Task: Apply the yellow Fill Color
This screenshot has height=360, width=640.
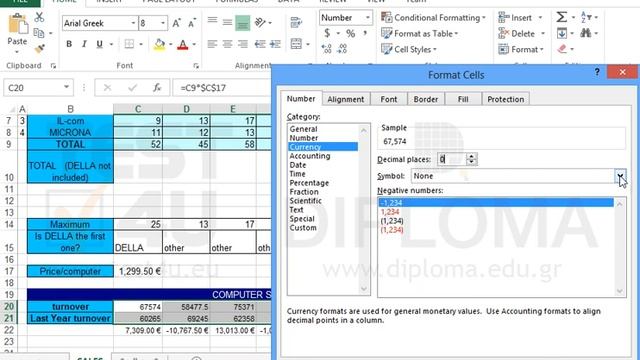Action: pos(160,44)
